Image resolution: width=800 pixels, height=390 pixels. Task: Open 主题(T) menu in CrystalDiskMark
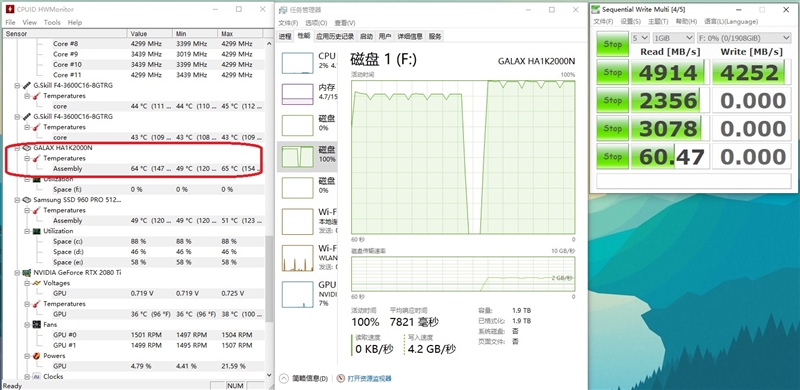[x=658, y=21]
